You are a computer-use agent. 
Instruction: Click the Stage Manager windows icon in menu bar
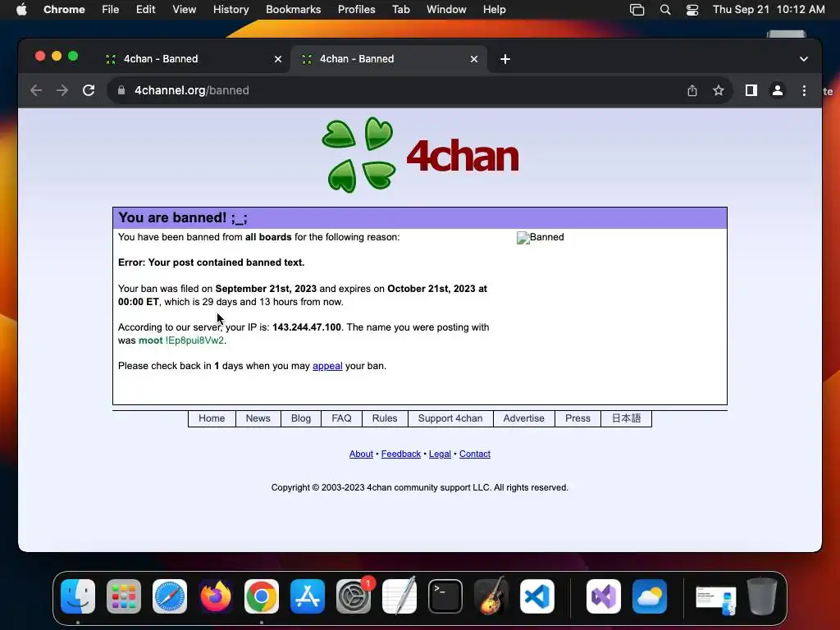[x=637, y=10]
